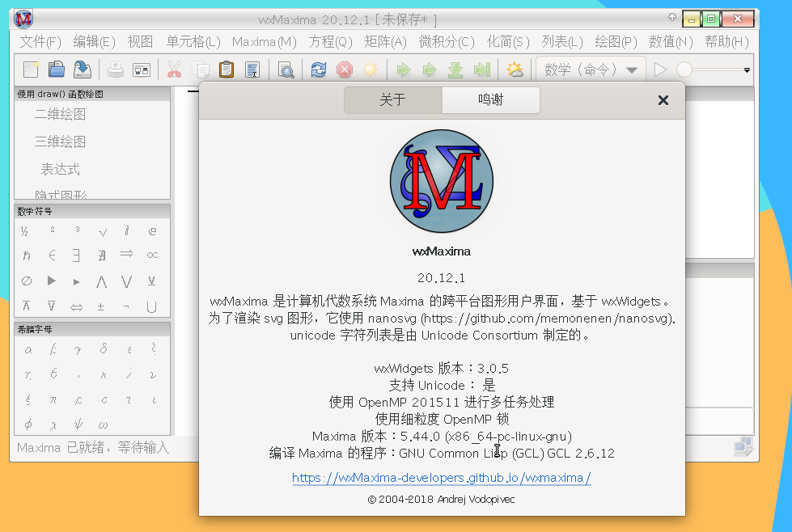This screenshot has width=792, height=532.
Task: Click network status icon in status bar
Action: pyautogui.click(x=743, y=447)
